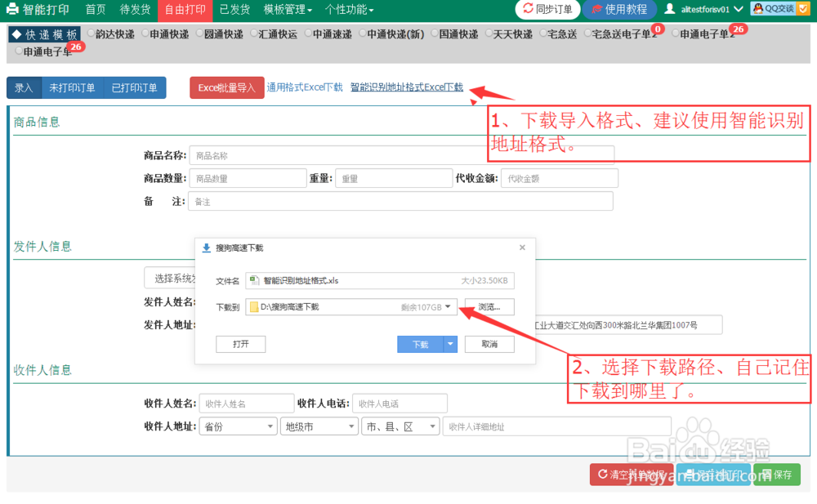
Task: Select the 宅急送电子单 radio option
Action: point(587,33)
